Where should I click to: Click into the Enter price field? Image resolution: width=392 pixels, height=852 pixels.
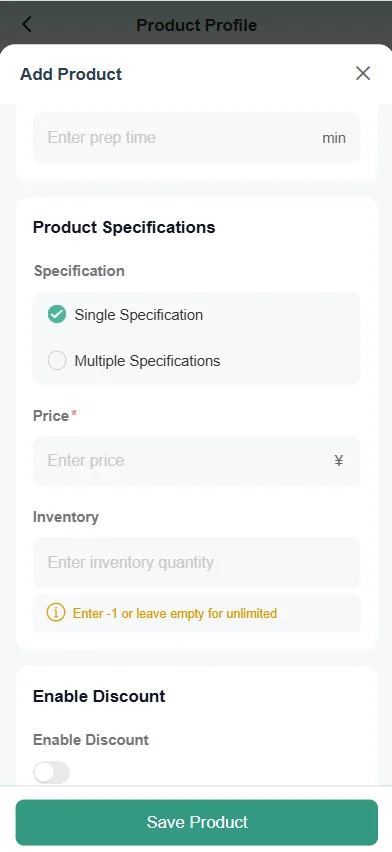(196, 461)
